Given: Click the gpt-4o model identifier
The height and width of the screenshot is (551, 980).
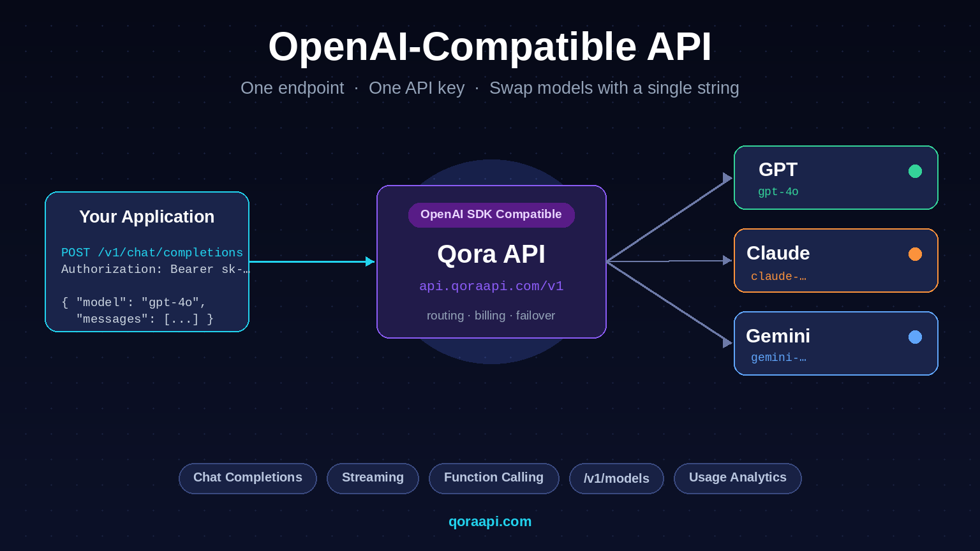Looking at the screenshot, I should click(778, 192).
